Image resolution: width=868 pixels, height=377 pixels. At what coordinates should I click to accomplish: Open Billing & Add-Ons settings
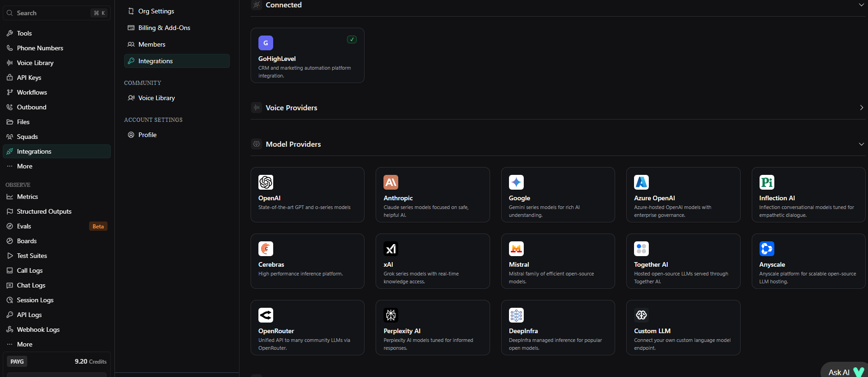point(164,28)
